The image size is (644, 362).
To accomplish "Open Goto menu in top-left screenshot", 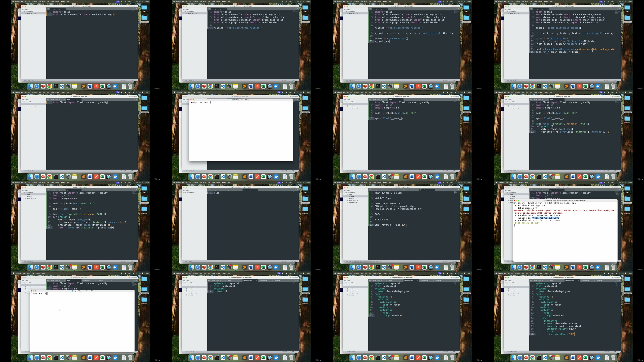I will 48,1.
